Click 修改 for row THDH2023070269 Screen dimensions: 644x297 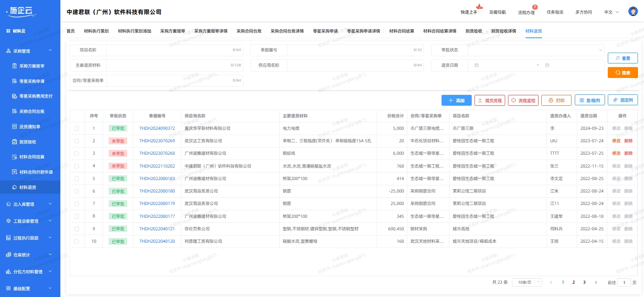tap(616, 141)
